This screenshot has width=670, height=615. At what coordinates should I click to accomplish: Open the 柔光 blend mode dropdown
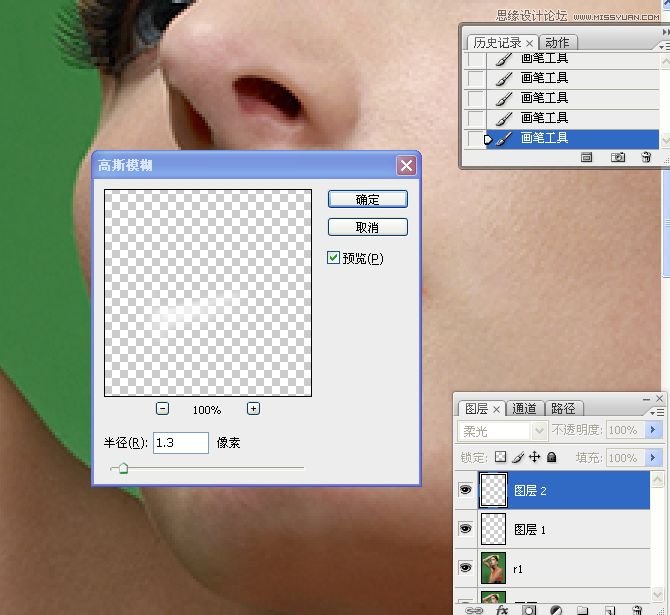[x=539, y=430]
